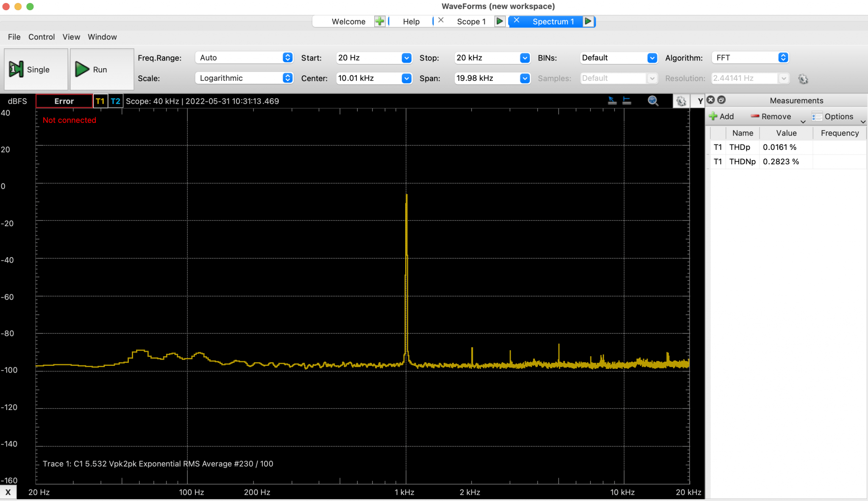
Task: Close the Scope 1 tab
Action: pyautogui.click(x=441, y=20)
